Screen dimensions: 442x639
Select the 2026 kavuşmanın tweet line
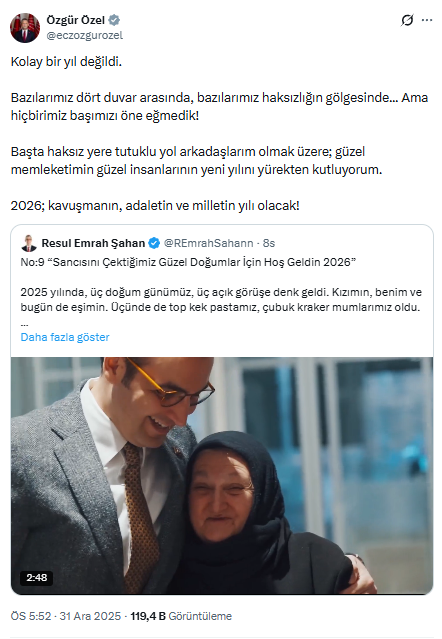[155, 205]
